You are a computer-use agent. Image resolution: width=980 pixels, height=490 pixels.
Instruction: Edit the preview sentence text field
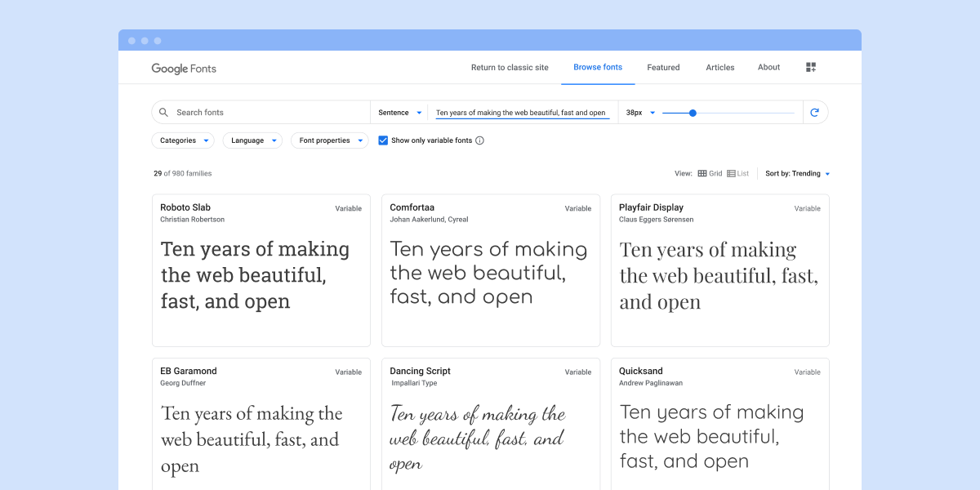(522, 113)
